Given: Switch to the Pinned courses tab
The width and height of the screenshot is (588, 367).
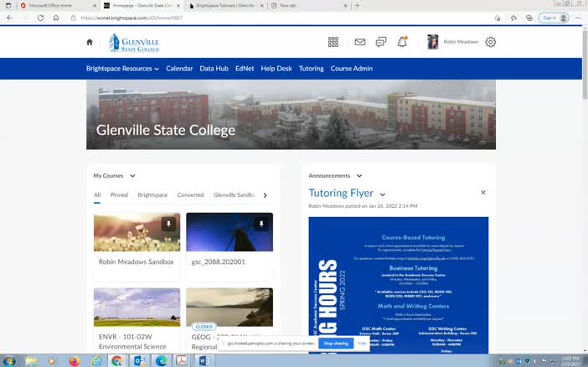Looking at the screenshot, I should (119, 195).
